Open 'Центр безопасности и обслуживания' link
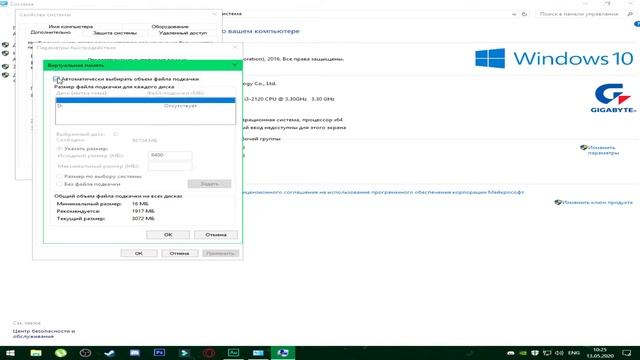 click(x=44, y=333)
